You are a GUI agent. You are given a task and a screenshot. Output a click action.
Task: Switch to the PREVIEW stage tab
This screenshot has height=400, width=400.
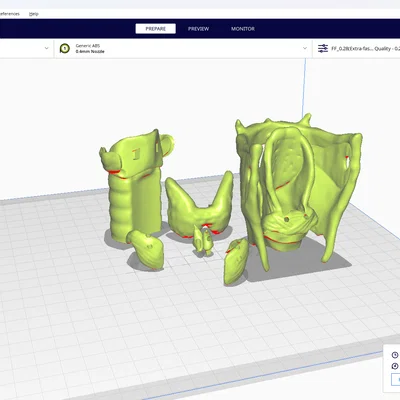[x=198, y=29]
